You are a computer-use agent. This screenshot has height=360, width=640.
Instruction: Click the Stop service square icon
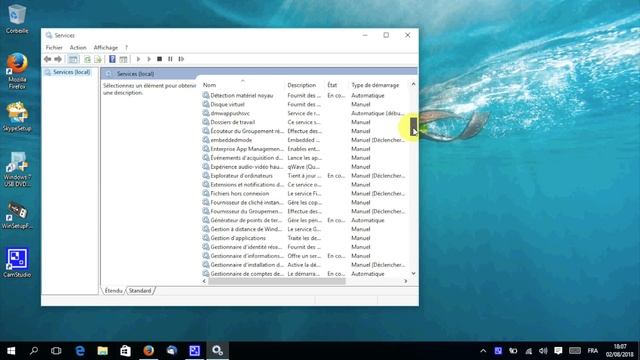[160, 59]
